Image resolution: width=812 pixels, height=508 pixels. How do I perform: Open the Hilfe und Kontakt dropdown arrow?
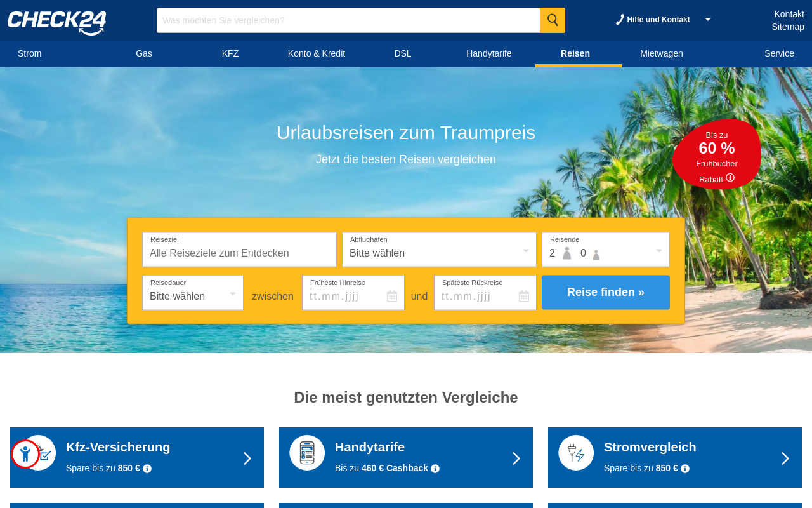pyautogui.click(x=707, y=19)
